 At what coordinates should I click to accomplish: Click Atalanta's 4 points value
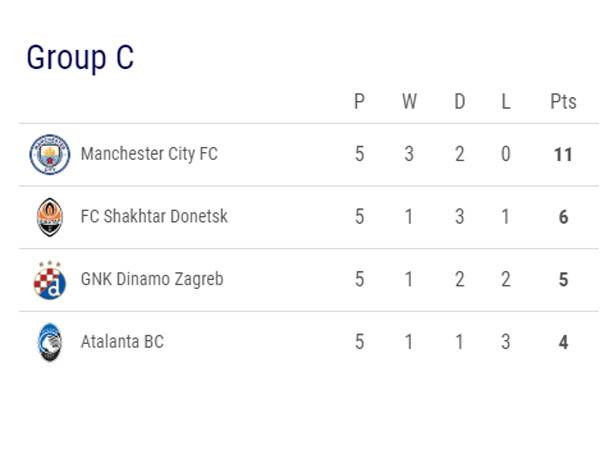[563, 342]
